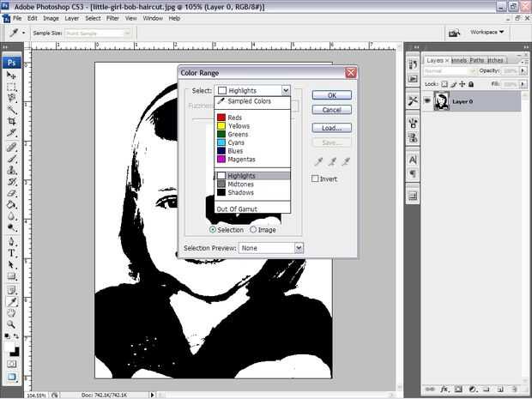Choose Sampled Colors from the list

(252, 101)
